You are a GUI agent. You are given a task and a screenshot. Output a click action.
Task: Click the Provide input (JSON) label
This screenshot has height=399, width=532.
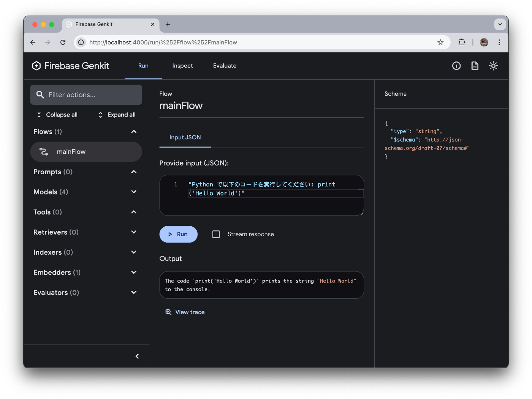[194, 163]
